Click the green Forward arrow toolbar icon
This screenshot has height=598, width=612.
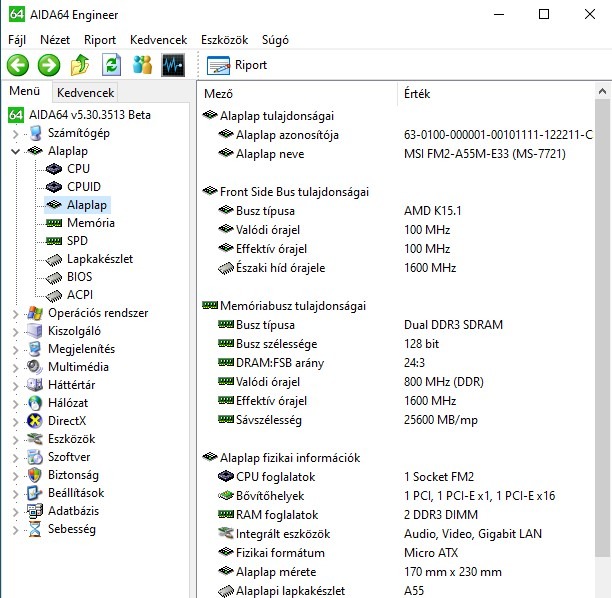tap(49, 65)
